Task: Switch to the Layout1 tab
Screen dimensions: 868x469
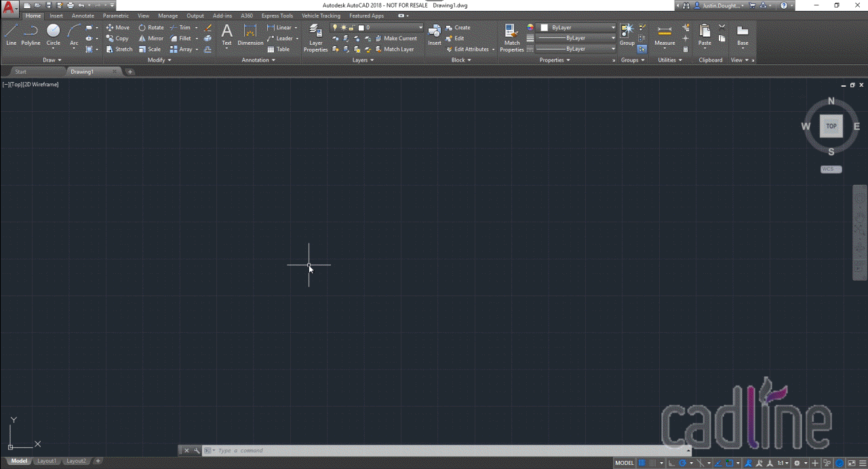Action: pos(47,461)
